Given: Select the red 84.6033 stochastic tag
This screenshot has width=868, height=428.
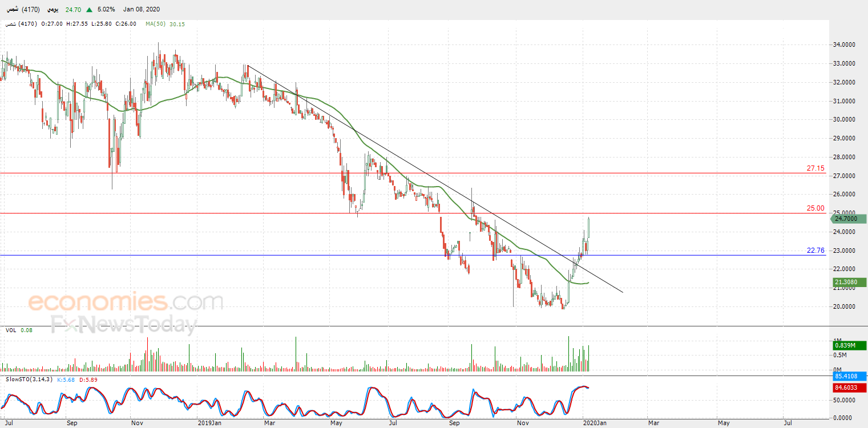Looking at the screenshot, I should point(850,388).
